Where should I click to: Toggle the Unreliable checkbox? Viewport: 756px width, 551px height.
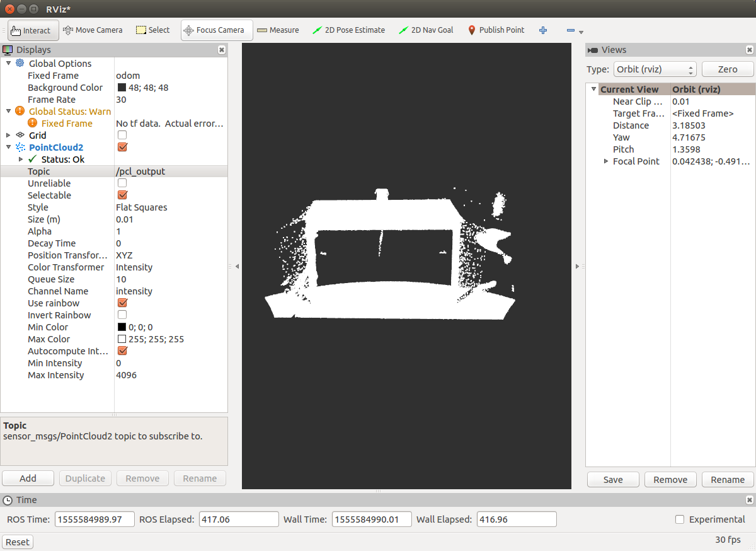click(x=122, y=183)
